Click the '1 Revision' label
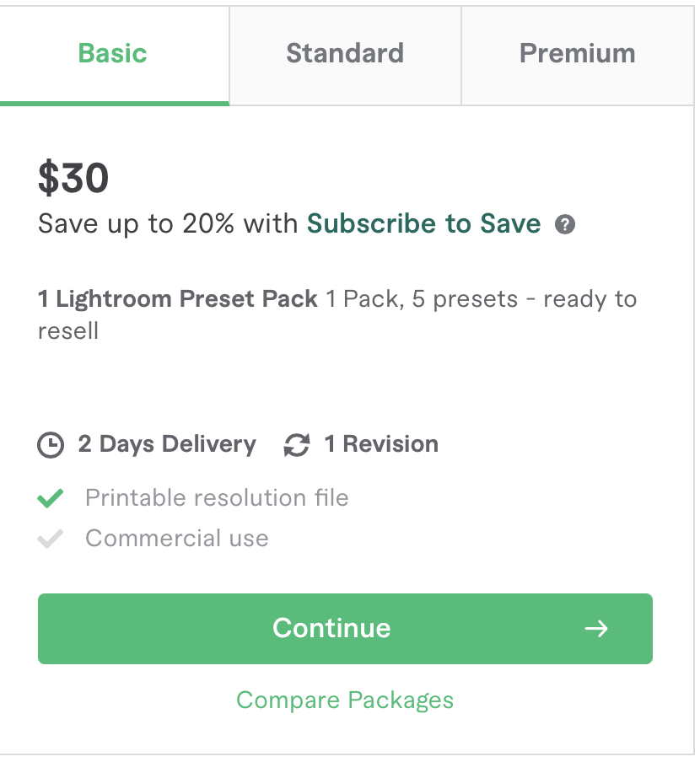The width and height of the screenshot is (700, 762). coord(381,444)
